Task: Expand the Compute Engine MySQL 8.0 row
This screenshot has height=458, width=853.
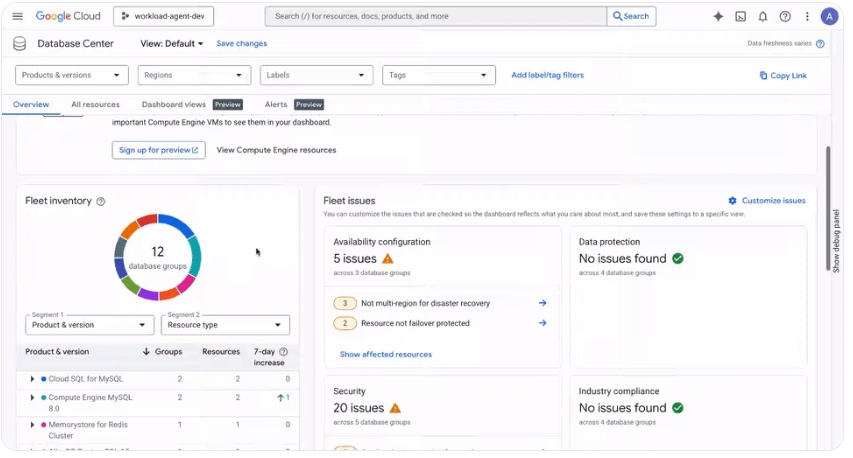Action: (32, 398)
